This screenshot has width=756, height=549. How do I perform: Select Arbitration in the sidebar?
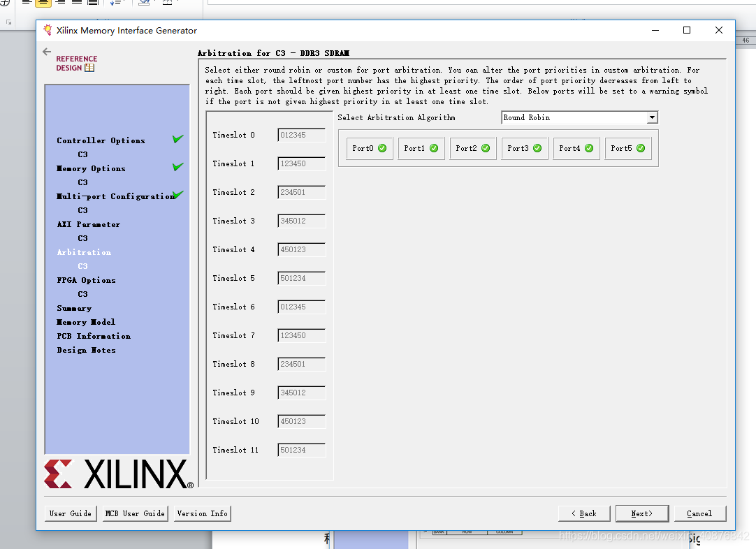coord(84,253)
